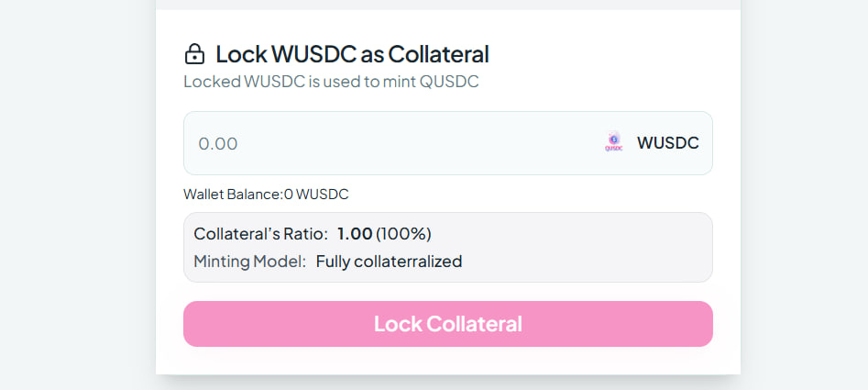868x390 pixels.
Task: Click the Collateral's Ratio label
Action: click(260, 234)
